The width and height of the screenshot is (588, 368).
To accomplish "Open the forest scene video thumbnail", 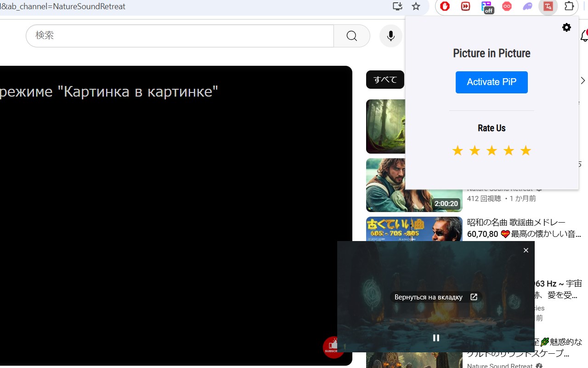I will 385,126.
